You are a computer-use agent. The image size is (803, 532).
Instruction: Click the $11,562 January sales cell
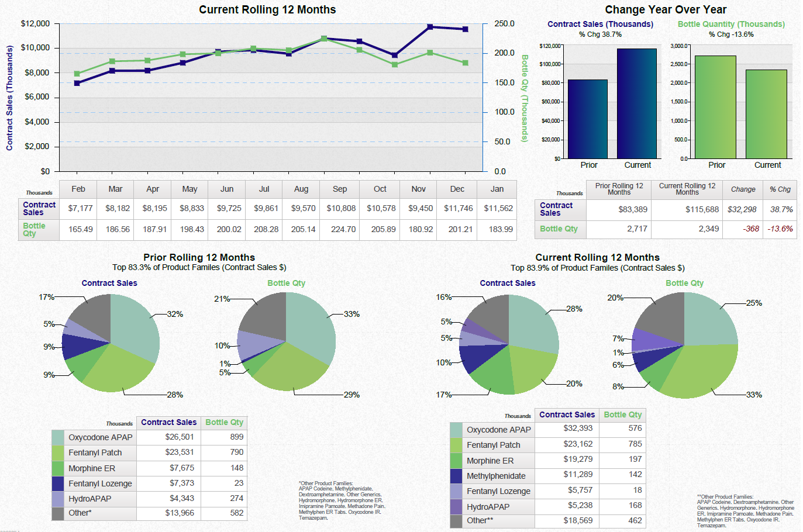coord(497,209)
